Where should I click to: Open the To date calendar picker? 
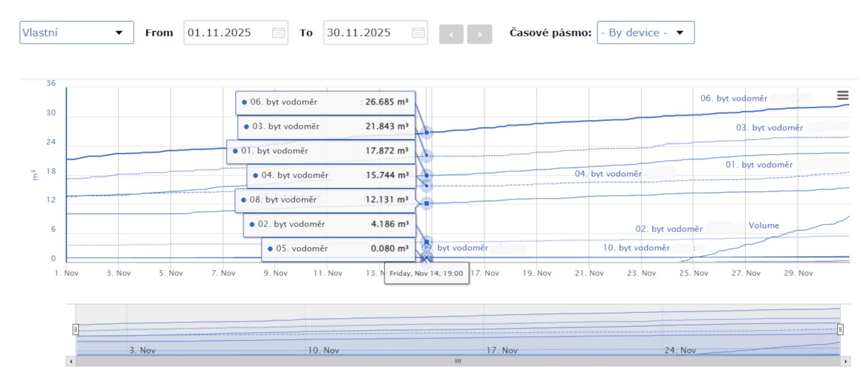click(418, 33)
